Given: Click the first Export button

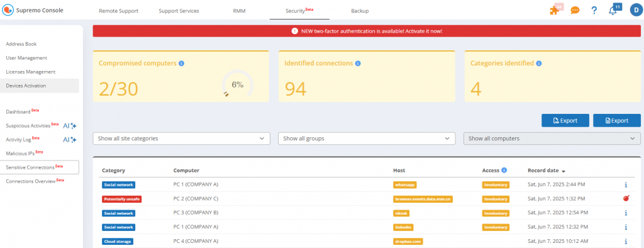Looking at the screenshot, I should coord(565,120).
